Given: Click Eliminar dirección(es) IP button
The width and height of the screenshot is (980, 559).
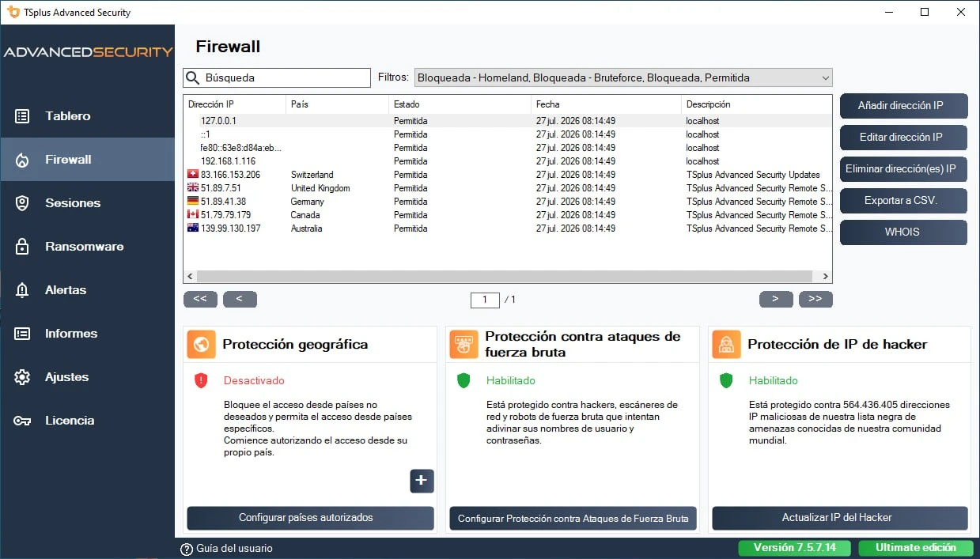Looking at the screenshot, I should pyautogui.click(x=903, y=169).
